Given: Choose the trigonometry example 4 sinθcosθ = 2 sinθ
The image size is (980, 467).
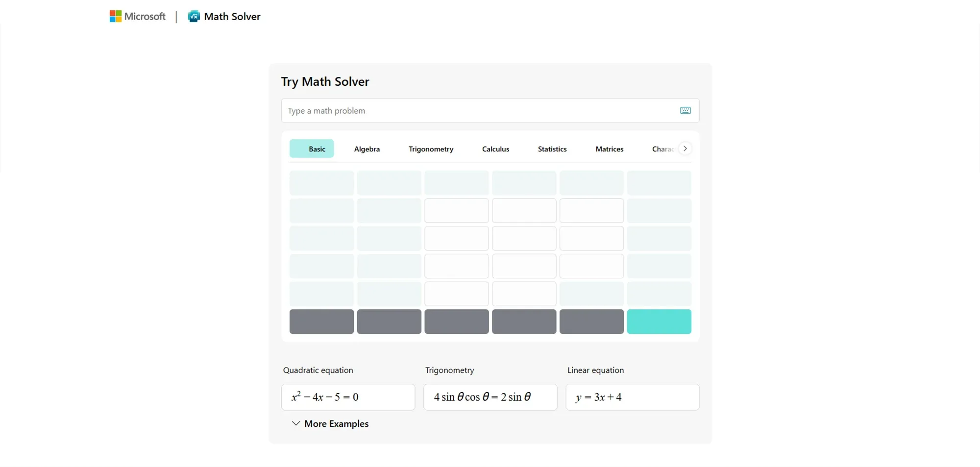Looking at the screenshot, I should [490, 397].
